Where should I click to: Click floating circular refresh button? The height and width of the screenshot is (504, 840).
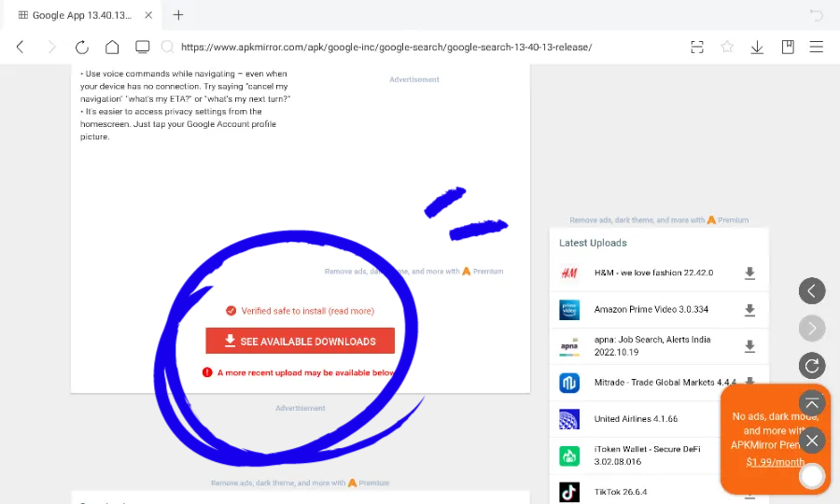(x=812, y=366)
